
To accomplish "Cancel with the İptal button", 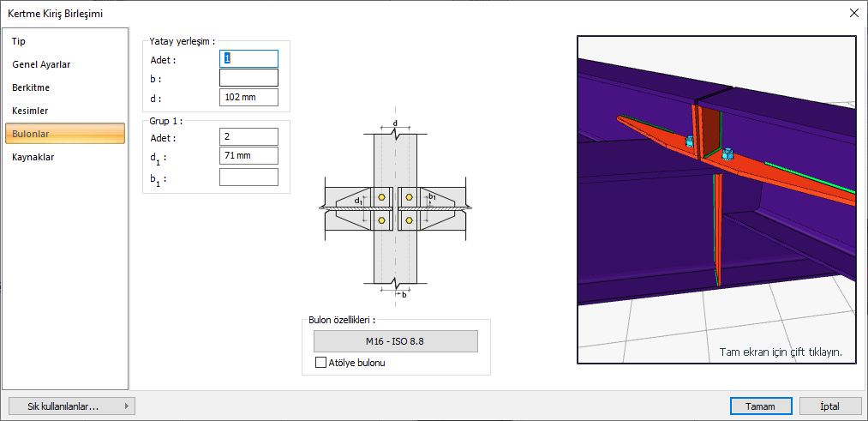I will click(x=829, y=406).
